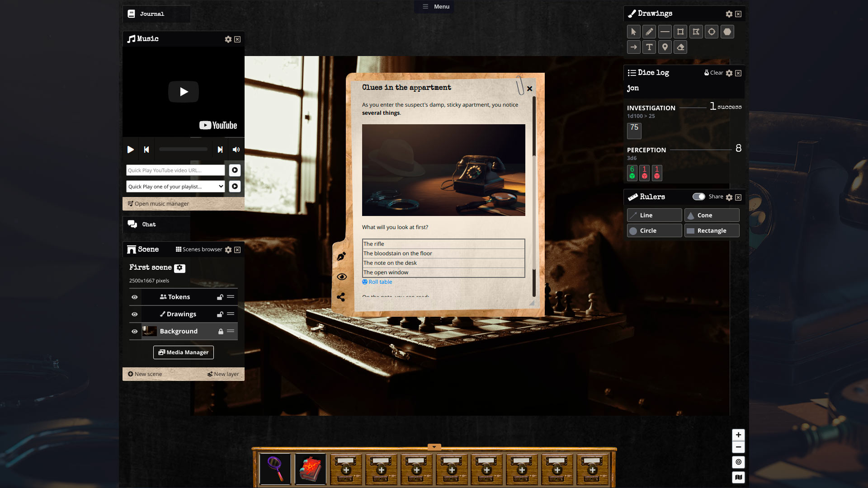Collapse the hotbar using orange arrow tab
868x488 pixels.
pos(434,447)
